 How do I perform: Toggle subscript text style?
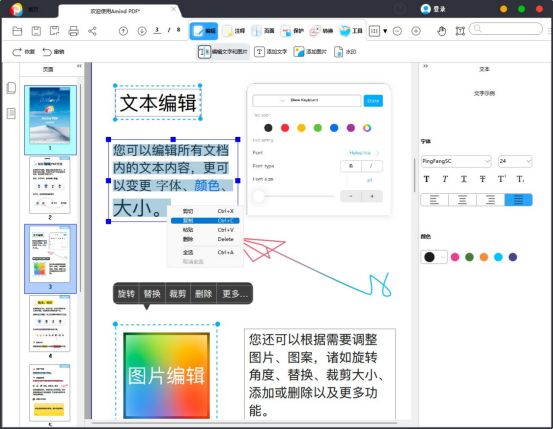[x=520, y=179]
